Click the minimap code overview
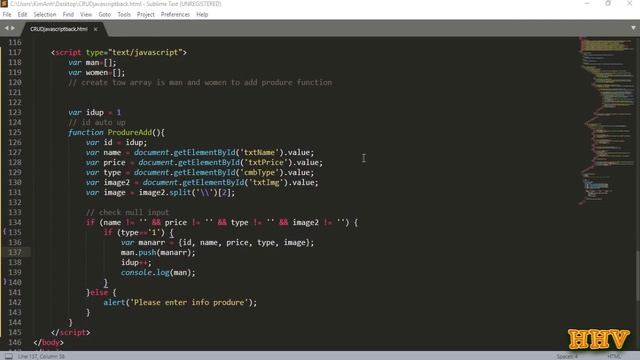Viewport: 640px width, 360px height. coord(607,120)
